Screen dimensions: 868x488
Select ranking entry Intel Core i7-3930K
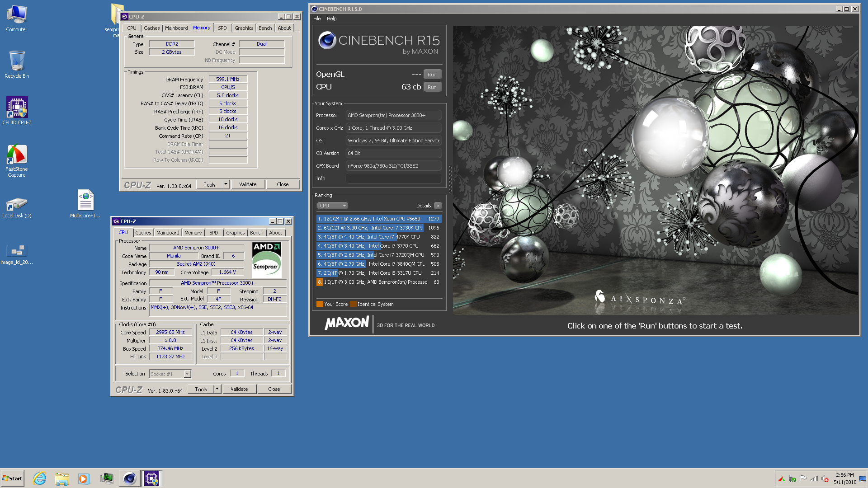(x=379, y=228)
